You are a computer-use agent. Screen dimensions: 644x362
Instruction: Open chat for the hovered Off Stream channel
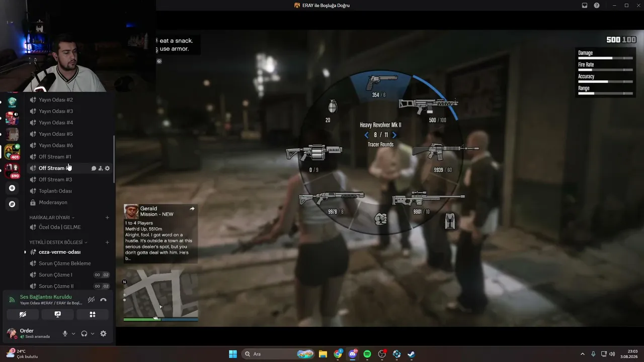click(x=94, y=168)
